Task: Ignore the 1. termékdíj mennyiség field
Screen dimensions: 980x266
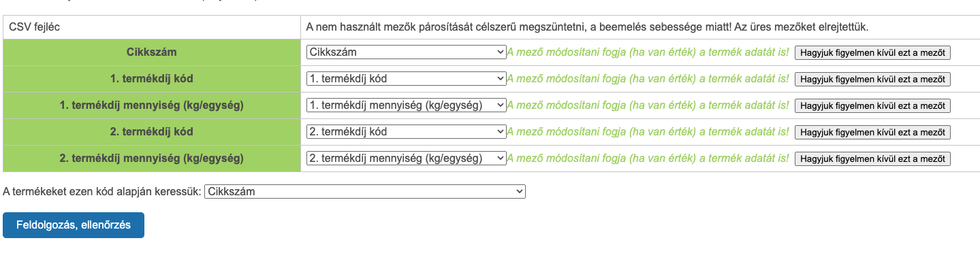Action: click(872, 105)
